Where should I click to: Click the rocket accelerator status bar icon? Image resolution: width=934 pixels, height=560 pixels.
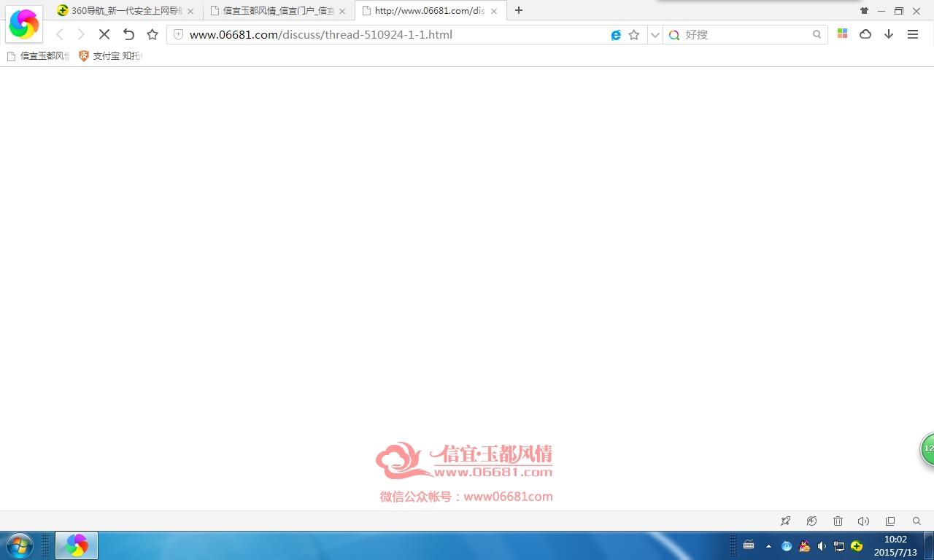click(x=786, y=521)
